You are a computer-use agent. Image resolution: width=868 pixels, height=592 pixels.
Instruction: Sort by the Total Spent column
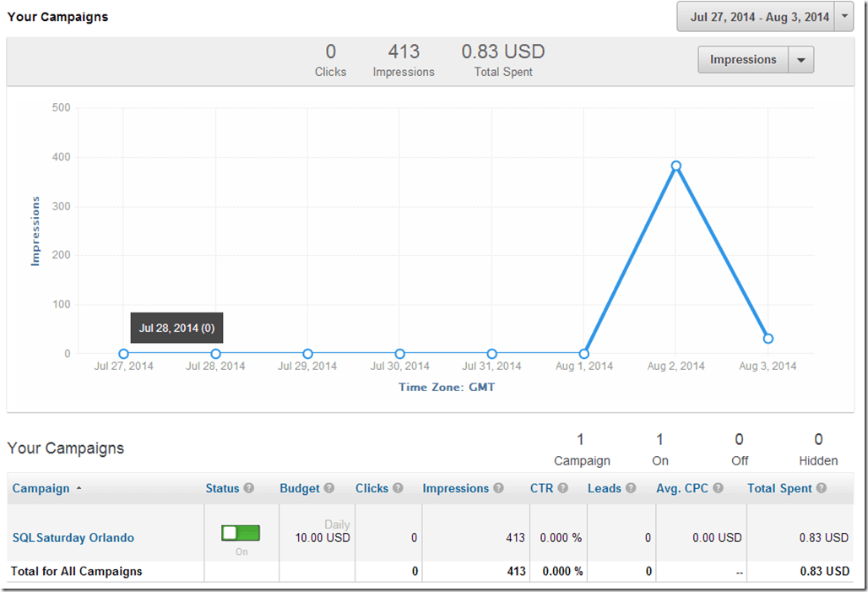pyautogui.click(x=779, y=488)
